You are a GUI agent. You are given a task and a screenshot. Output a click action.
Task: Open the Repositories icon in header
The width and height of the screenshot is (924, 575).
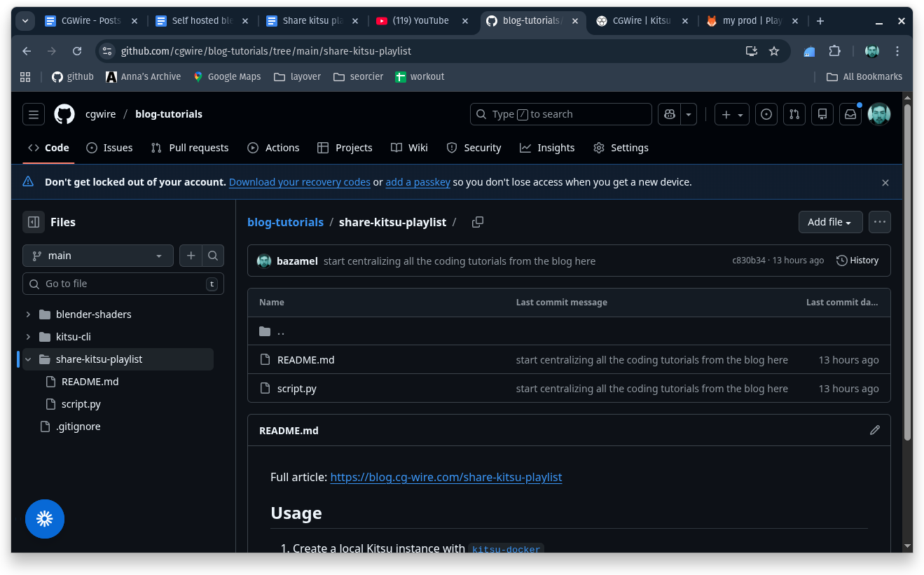click(822, 114)
